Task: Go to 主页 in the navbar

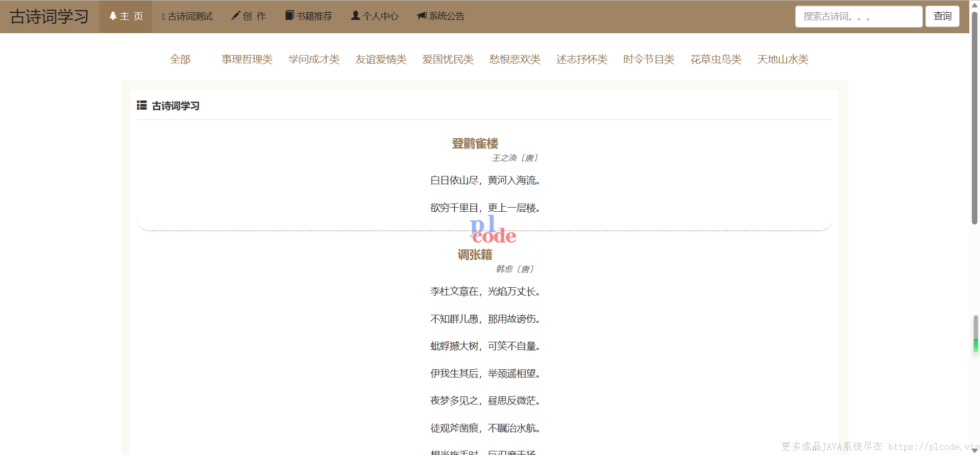Action: click(126, 16)
